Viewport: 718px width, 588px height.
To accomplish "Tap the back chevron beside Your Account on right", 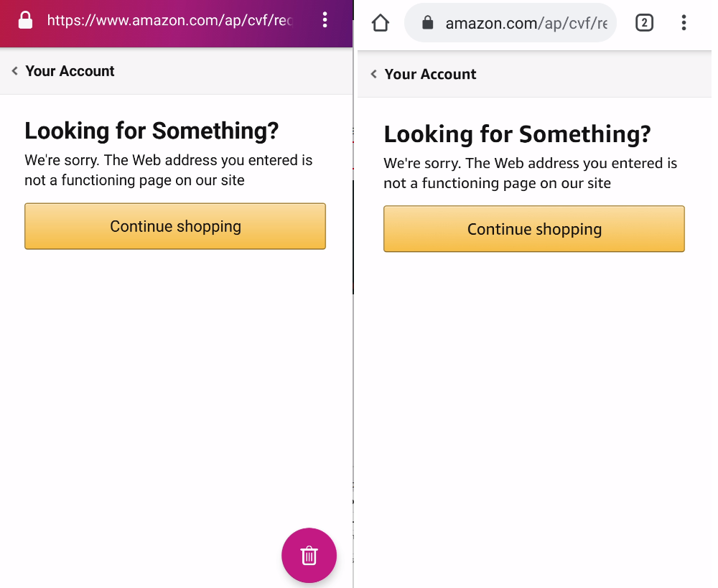I will [373, 74].
